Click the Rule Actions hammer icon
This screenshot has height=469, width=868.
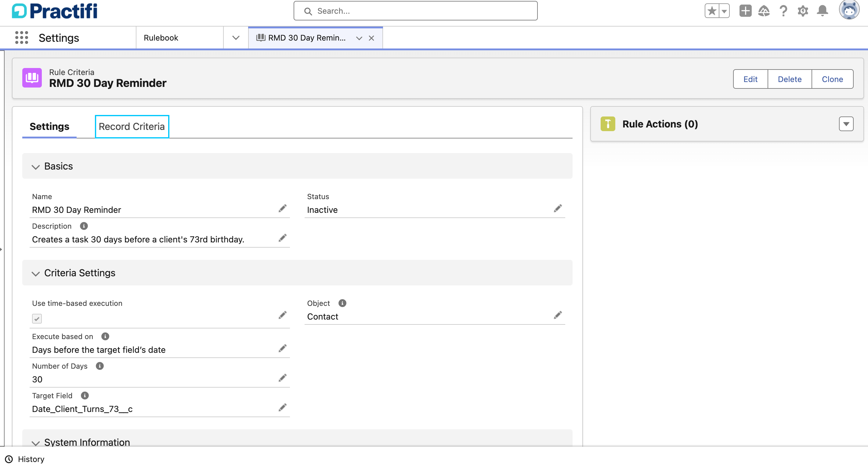608,124
